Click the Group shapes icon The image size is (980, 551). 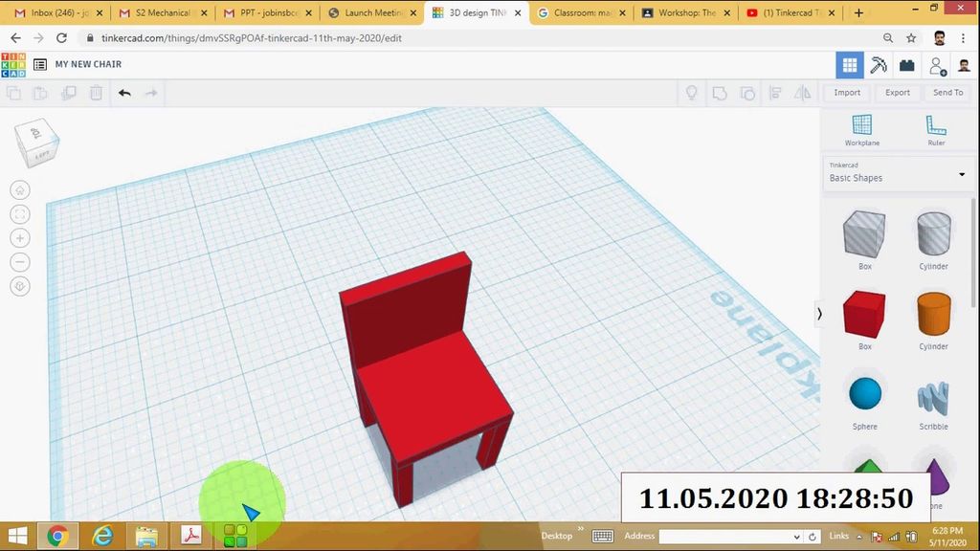click(x=720, y=93)
